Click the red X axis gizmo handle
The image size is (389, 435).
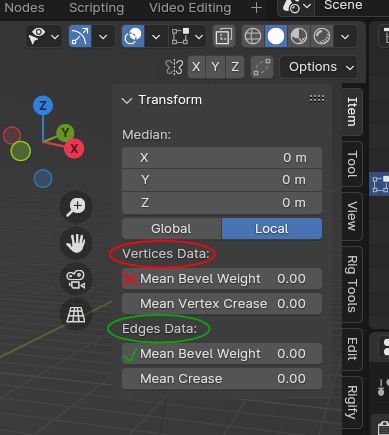pyautogui.click(x=74, y=149)
